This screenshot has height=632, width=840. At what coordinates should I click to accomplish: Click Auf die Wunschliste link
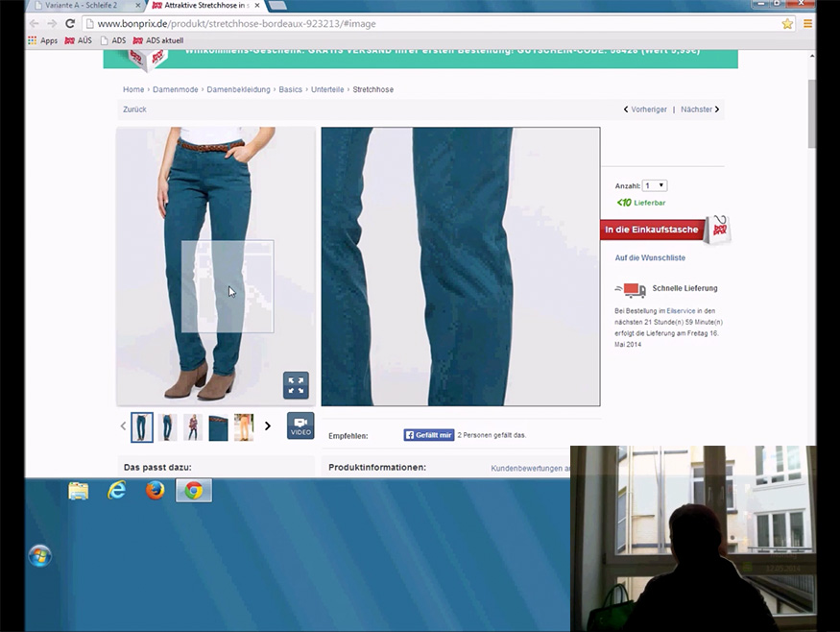point(650,257)
